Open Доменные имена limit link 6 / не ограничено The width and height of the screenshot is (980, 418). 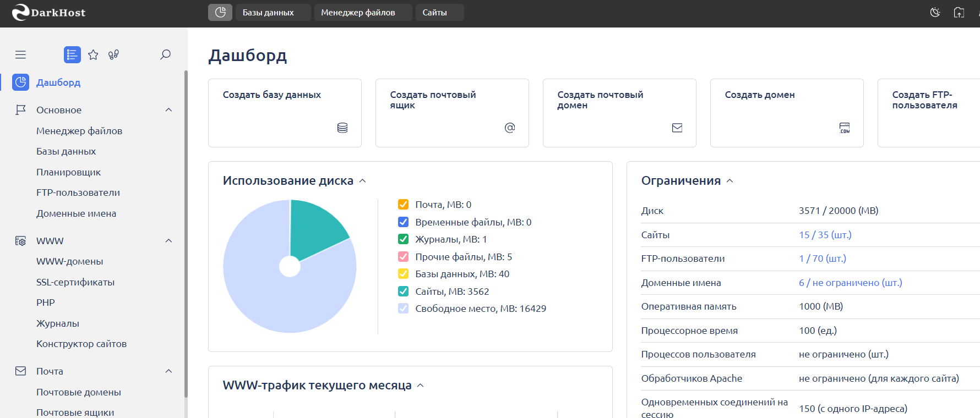(x=851, y=283)
